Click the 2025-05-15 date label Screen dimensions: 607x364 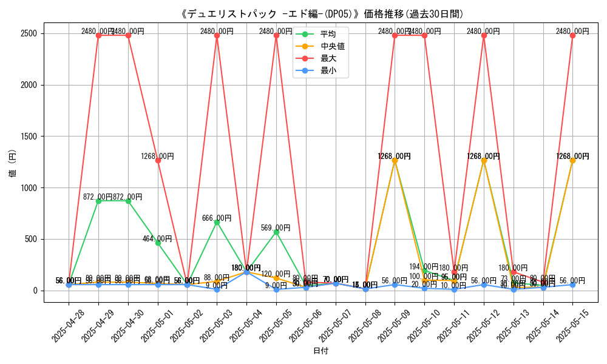click(572, 326)
